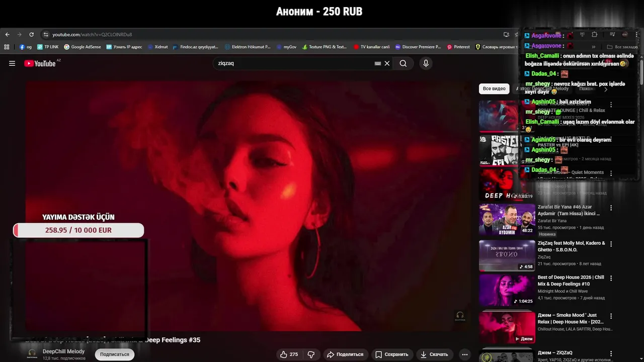
Task: Open the TV kanallar canli bookmark
Action: pos(372,47)
